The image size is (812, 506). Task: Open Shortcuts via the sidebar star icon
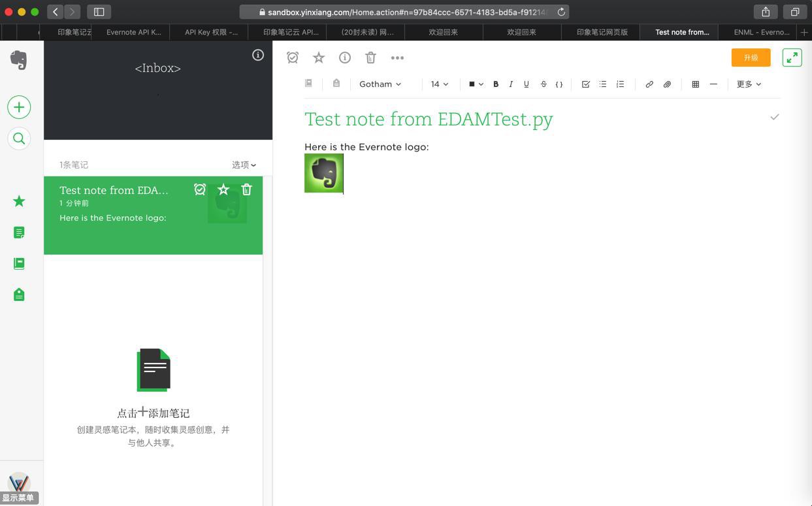(19, 201)
